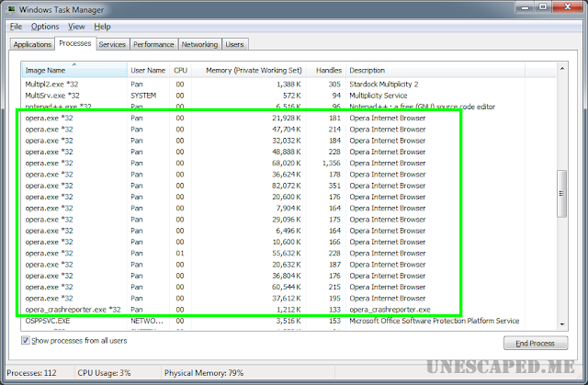Select opera.exe row using 36,624 K
Viewport: 588px width, 385px height.
tap(288, 175)
